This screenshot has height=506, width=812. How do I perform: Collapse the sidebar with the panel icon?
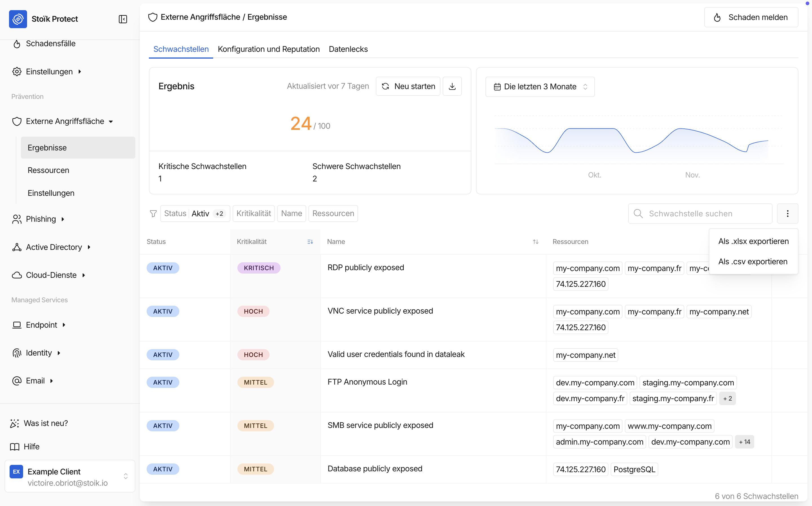coord(123,19)
